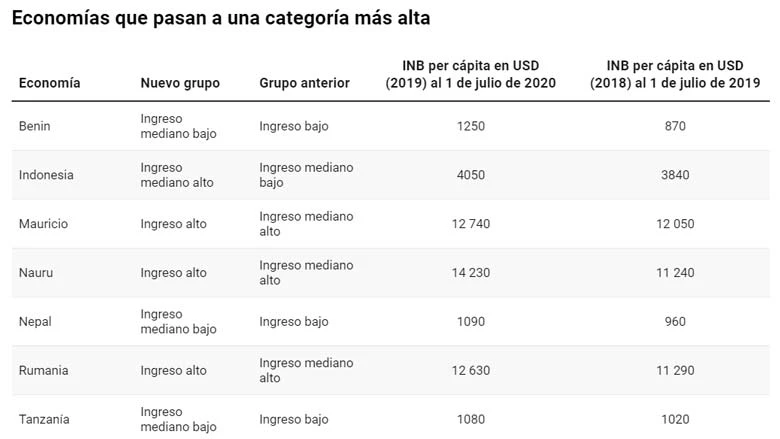
Task: Click Mauricio's 12 050 income value
Action: pyautogui.click(x=674, y=224)
